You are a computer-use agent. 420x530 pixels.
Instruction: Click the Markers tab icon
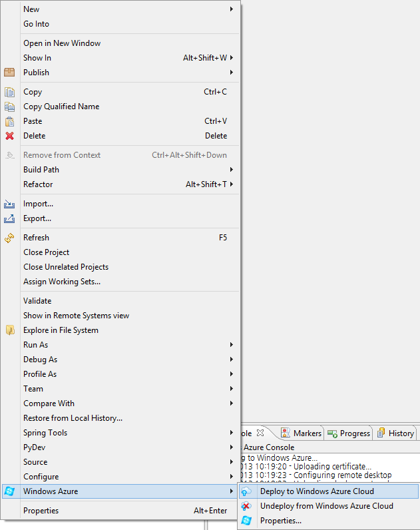(x=286, y=433)
